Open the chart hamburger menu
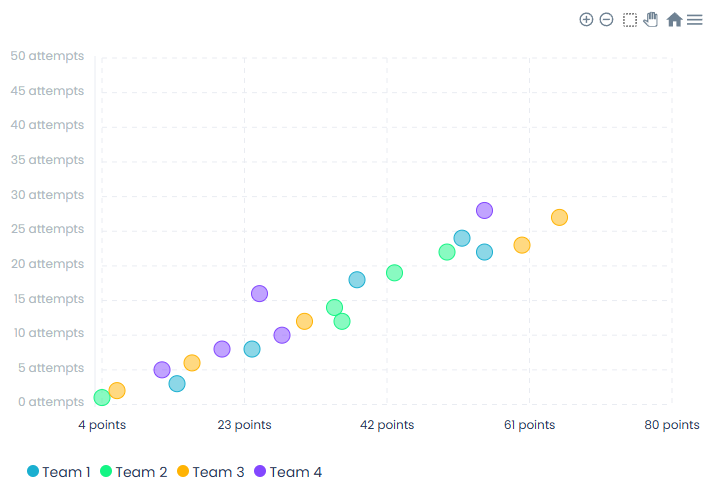 pos(695,20)
